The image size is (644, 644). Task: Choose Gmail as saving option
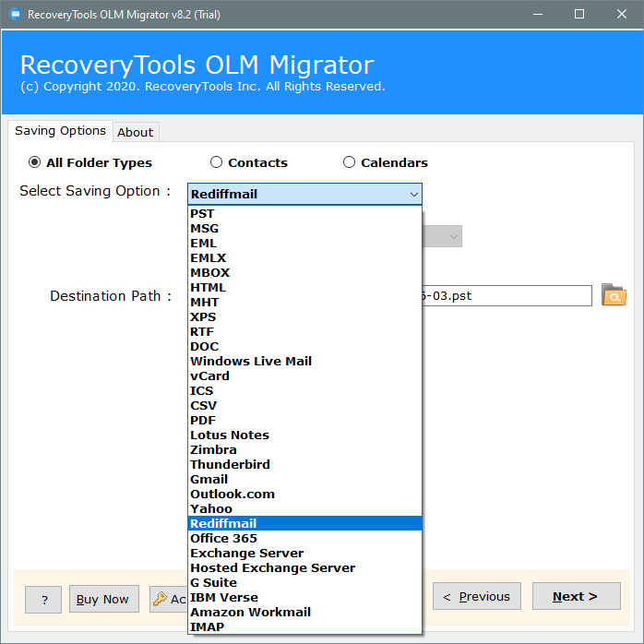point(304,480)
